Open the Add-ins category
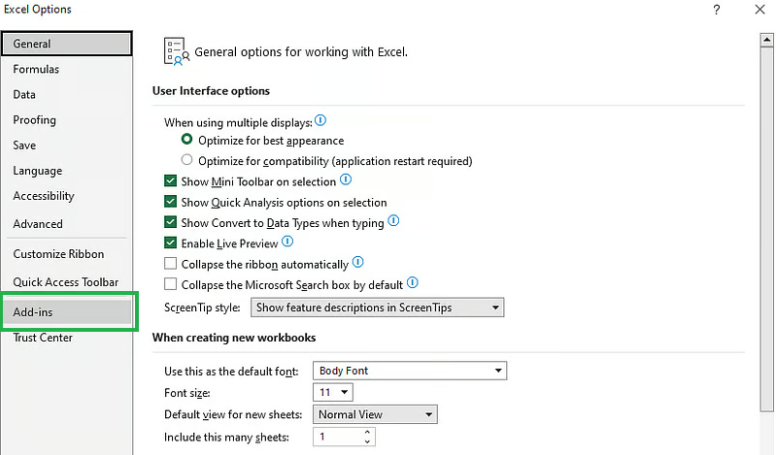776x455 pixels. click(67, 312)
